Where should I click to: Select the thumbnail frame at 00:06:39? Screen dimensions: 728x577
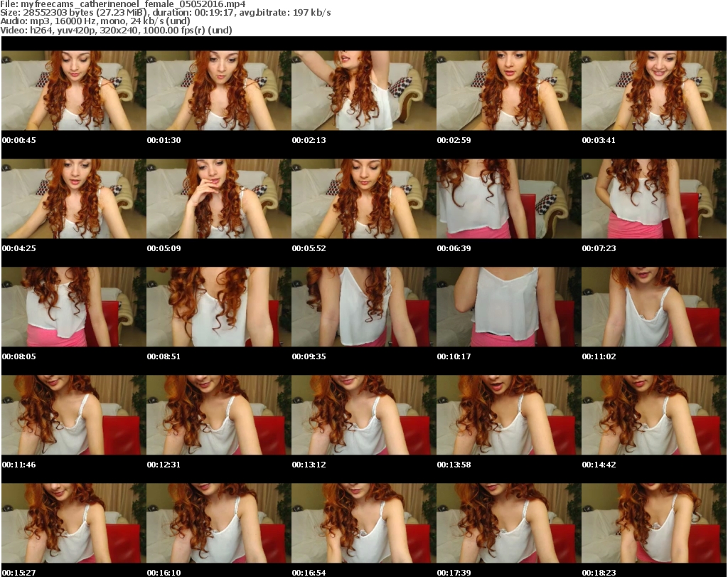(x=509, y=198)
